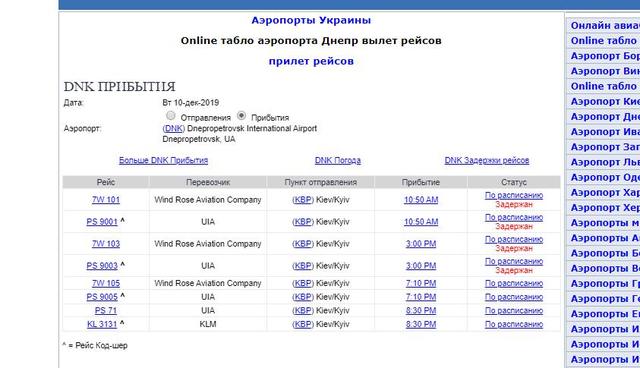Click the 10:50 AM arrival time of 7W 101
The height and width of the screenshot is (368, 640).
[421, 200]
